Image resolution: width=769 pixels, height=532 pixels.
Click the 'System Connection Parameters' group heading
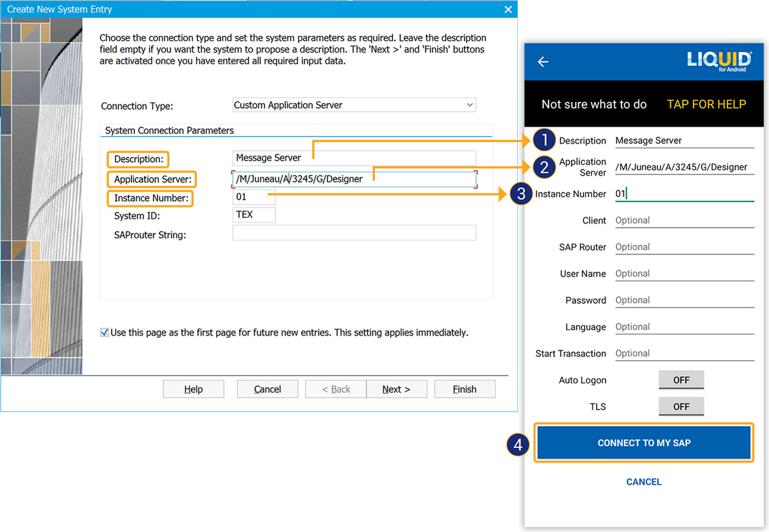pyautogui.click(x=169, y=130)
